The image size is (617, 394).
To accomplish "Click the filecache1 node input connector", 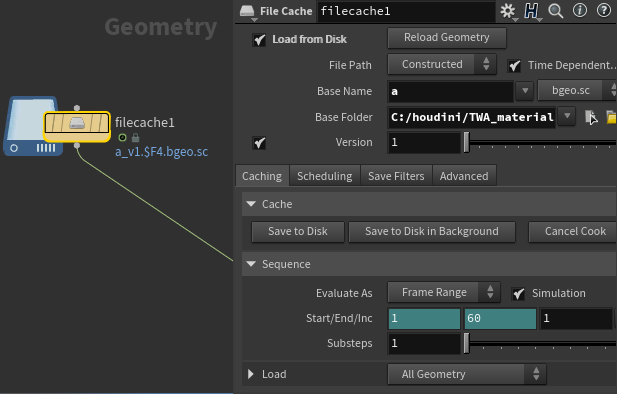I will tap(77, 107).
